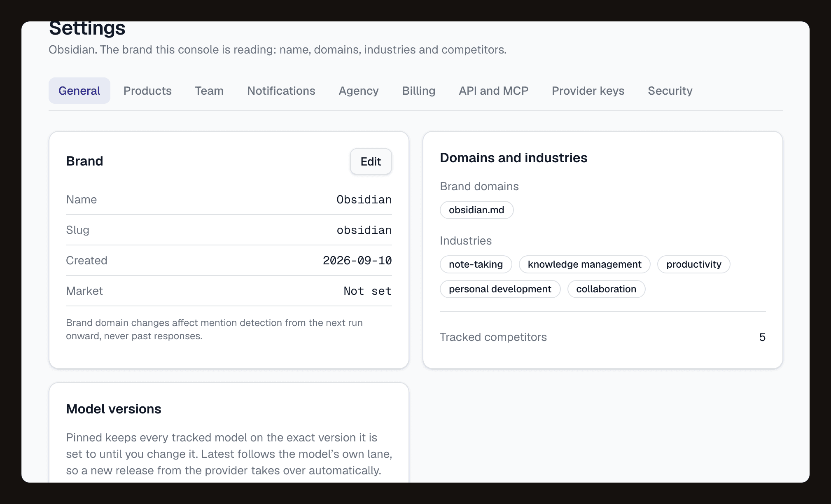Click the Brand card heading
Viewport: 831px width, 504px height.
click(84, 161)
